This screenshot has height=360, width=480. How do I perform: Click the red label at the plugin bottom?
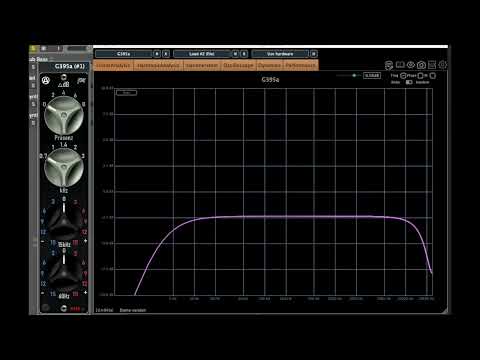point(75,309)
